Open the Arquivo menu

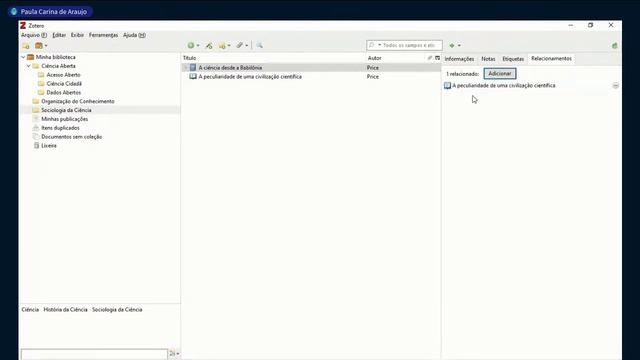[x=34, y=35]
